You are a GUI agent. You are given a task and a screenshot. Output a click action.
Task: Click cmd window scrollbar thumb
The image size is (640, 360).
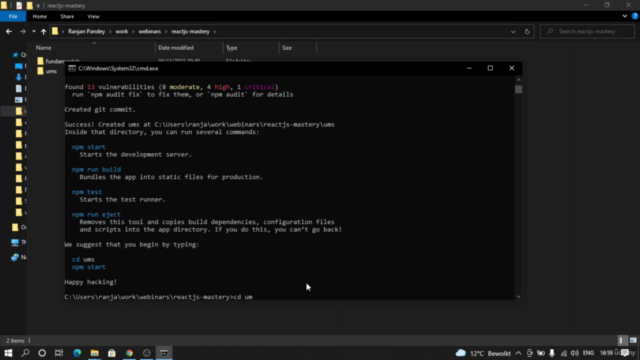(518, 89)
